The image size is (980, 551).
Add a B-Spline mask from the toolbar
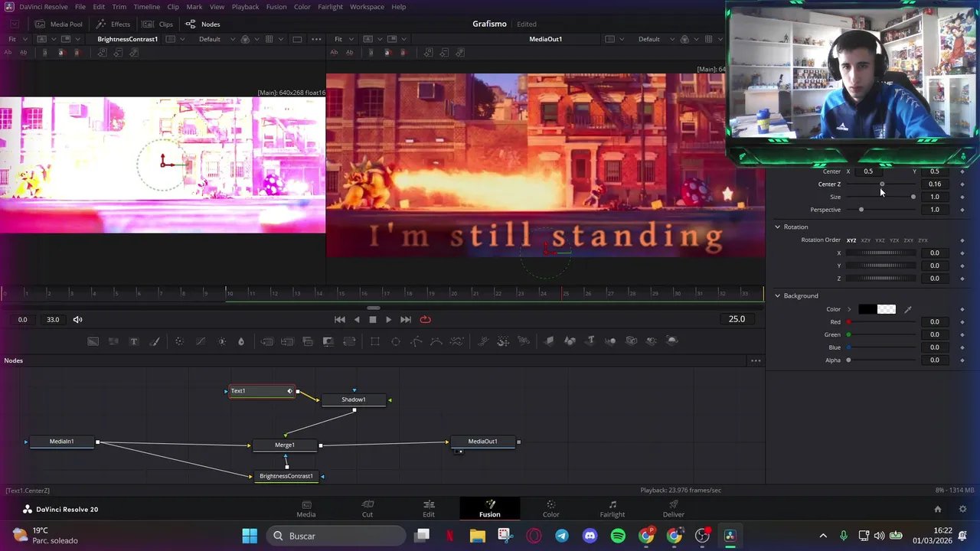(x=436, y=341)
